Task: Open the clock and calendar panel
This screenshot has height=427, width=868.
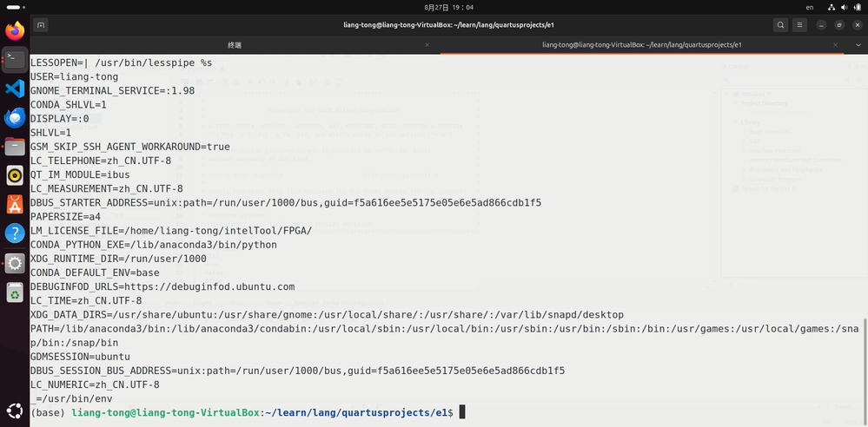Action: [x=433, y=7]
